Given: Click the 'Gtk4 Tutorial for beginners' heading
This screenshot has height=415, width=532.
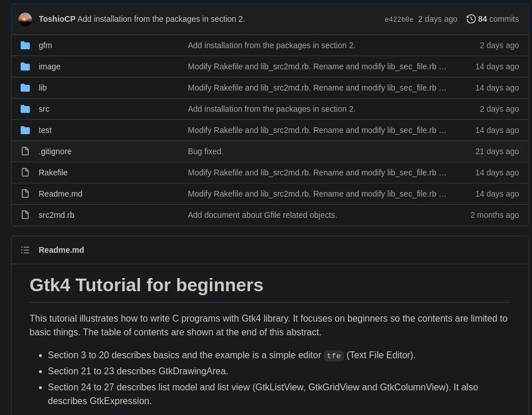Looking at the screenshot, I should pos(146,285).
